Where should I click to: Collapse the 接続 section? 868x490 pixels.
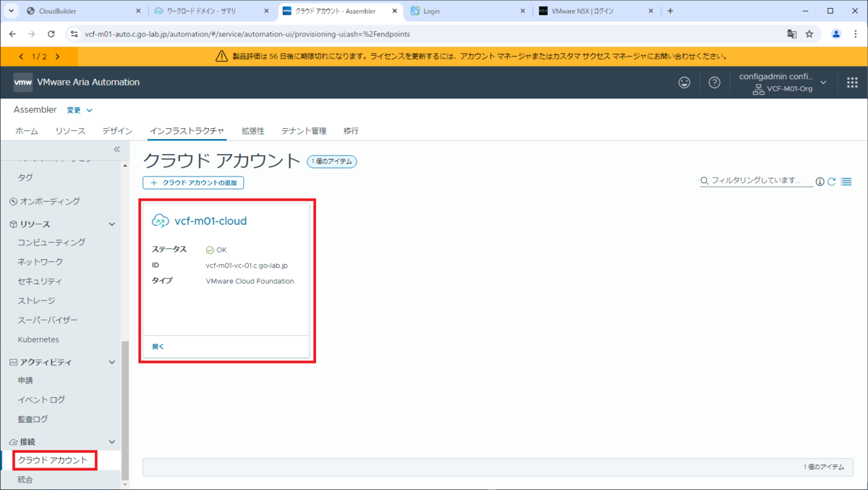pyautogui.click(x=111, y=442)
